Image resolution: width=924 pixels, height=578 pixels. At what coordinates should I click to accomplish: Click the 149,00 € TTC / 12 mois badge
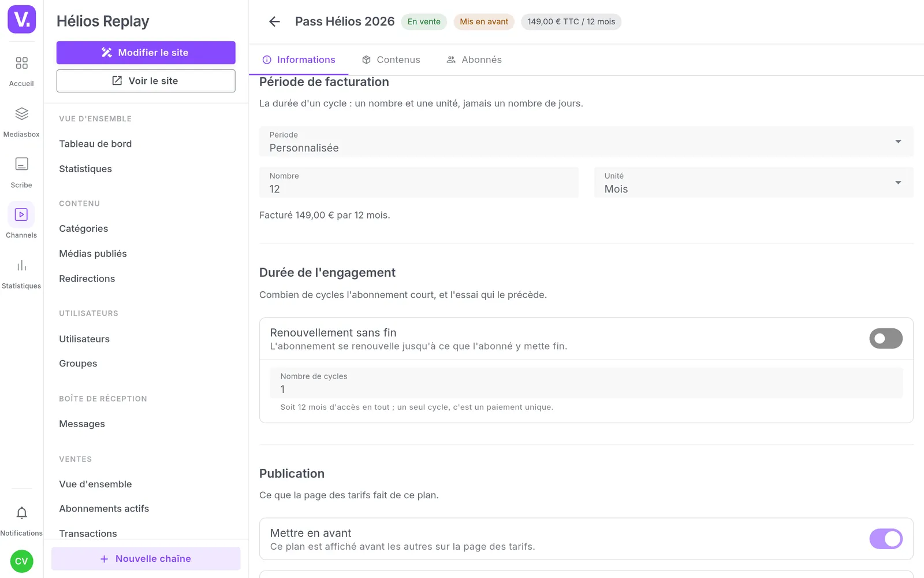click(571, 21)
